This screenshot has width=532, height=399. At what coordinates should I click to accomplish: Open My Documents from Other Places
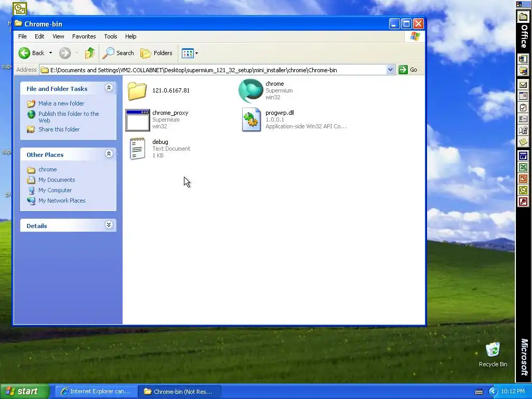click(56, 180)
